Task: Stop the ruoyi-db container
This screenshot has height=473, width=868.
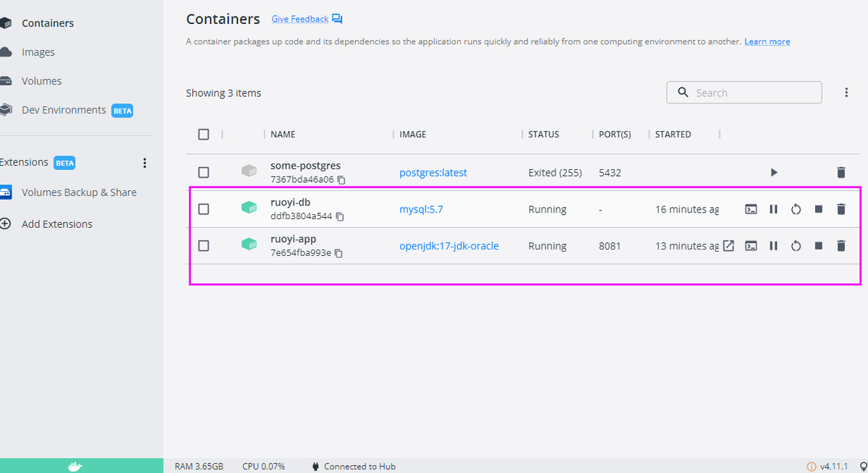Action: pyautogui.click(x=818, y=209)
